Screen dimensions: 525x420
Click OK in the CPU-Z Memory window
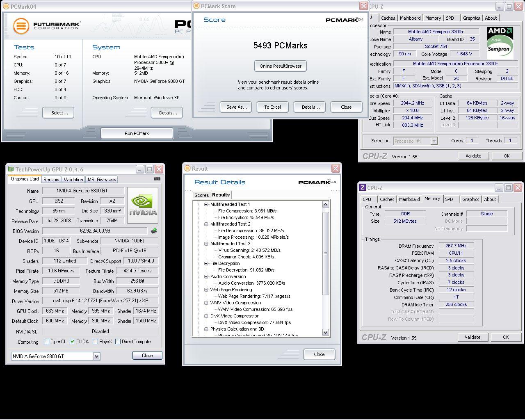(506, 337)
